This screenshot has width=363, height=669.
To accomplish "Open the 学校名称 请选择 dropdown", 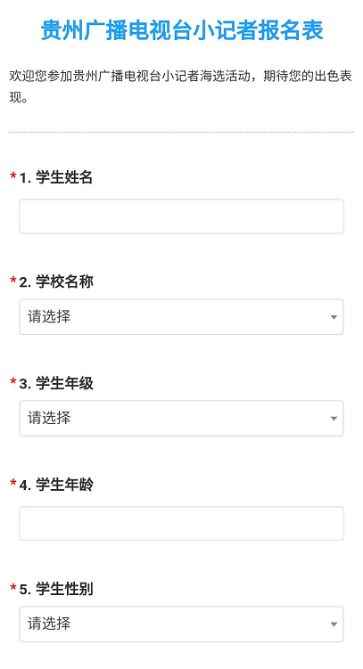I will click(x=181, y=317).
